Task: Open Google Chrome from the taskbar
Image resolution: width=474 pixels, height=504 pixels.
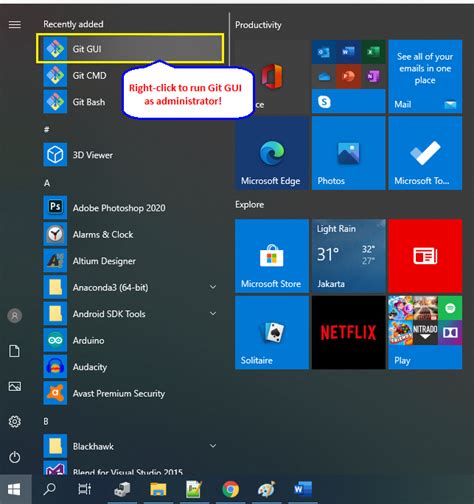Action: (230, 489)
